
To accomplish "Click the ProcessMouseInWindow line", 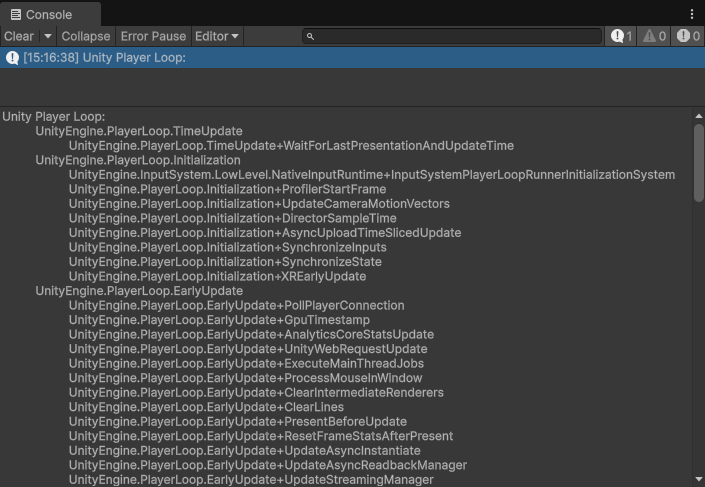I will coord(245,378).
